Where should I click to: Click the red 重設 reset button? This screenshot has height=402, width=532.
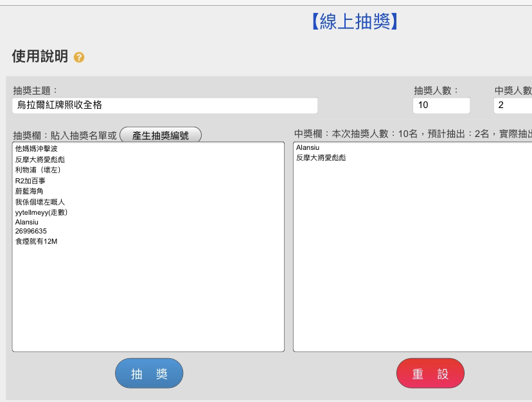click(430, 374)
